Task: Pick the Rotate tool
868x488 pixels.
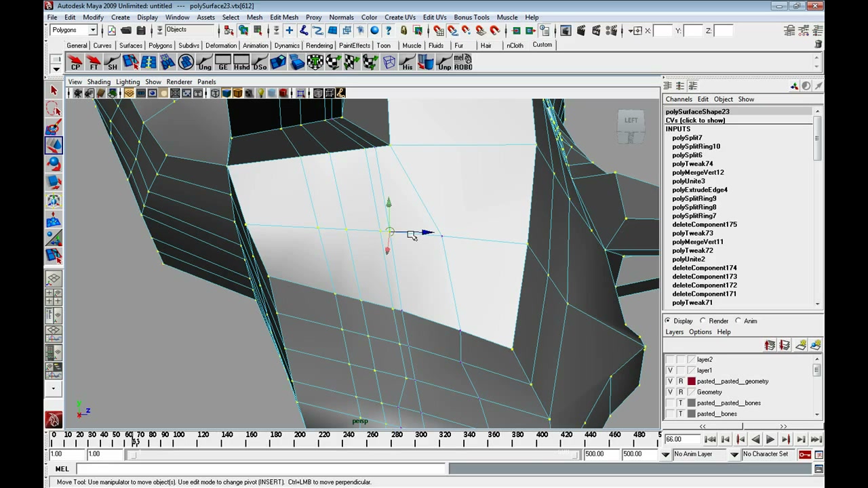Action: (x=54, y=163)
